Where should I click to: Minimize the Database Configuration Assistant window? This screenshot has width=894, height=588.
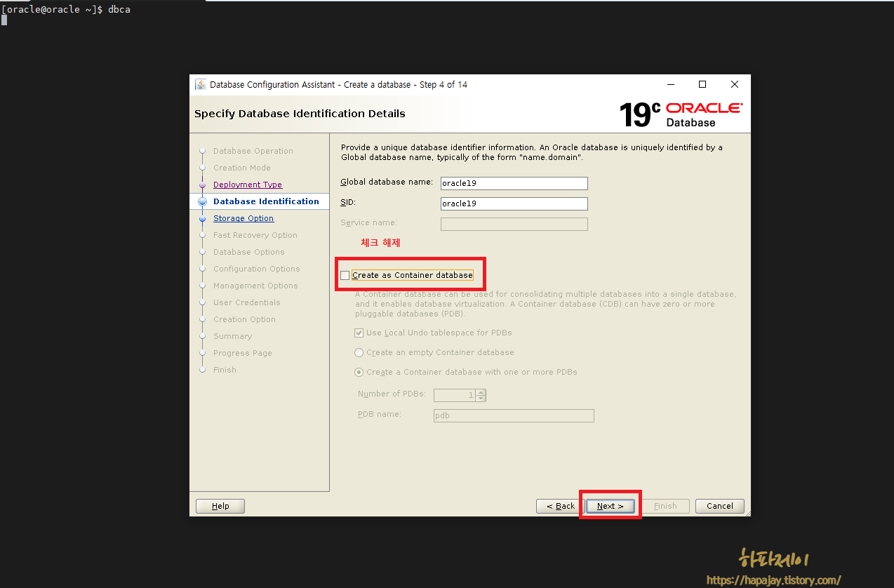pos(670,84)
